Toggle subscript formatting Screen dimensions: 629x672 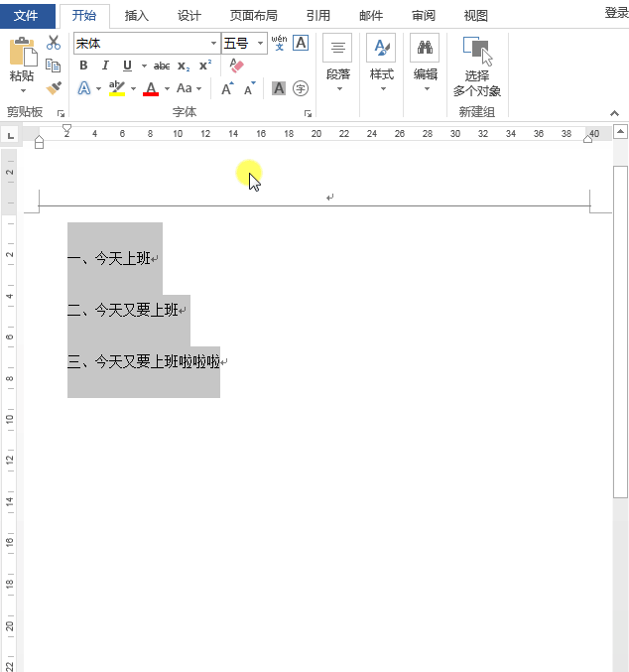[184, 66]
